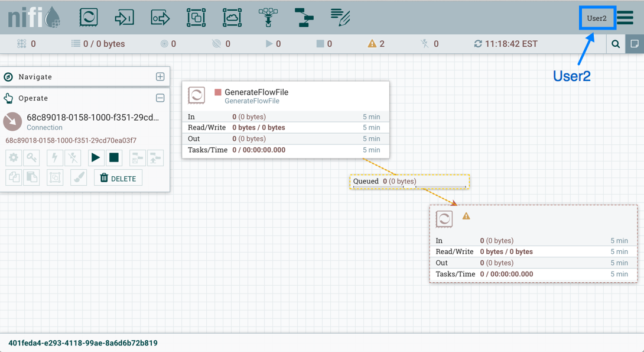Viewport: 644px width, 352px height.
Task: Select the Template toolbar icon
Action: coord(304,17)
